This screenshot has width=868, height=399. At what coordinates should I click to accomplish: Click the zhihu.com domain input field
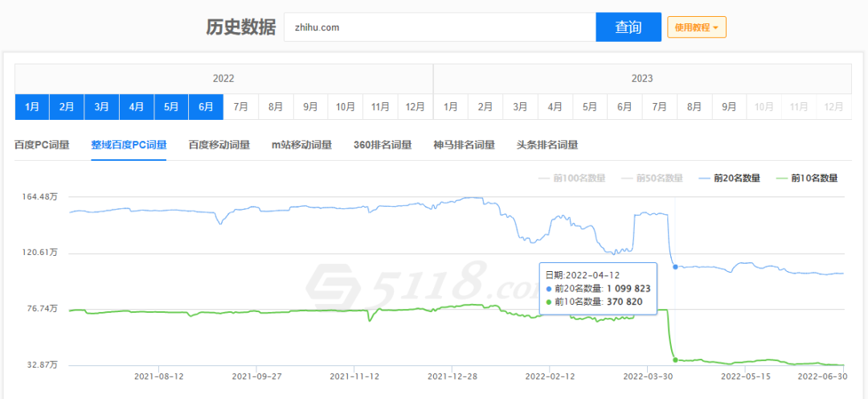(x=439, y=27)
